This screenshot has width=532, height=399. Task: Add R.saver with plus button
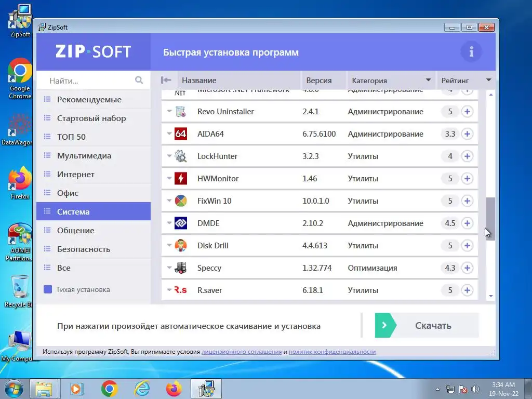point(467,290)
